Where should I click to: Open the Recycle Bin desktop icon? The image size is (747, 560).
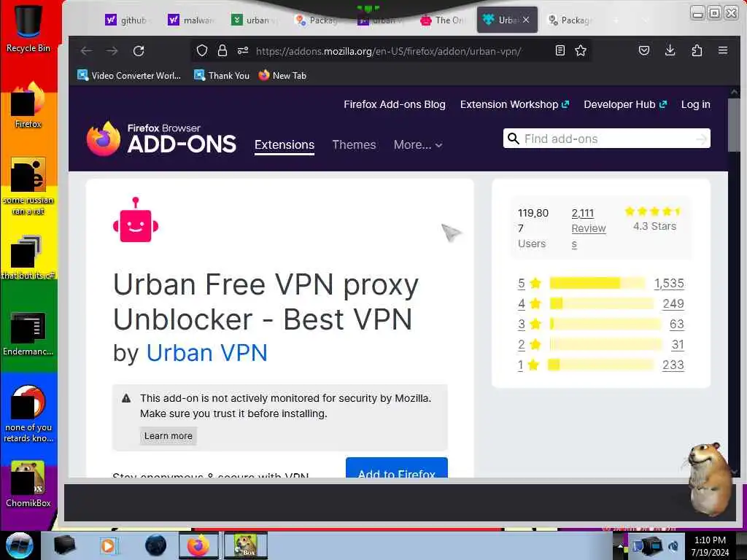28,28
